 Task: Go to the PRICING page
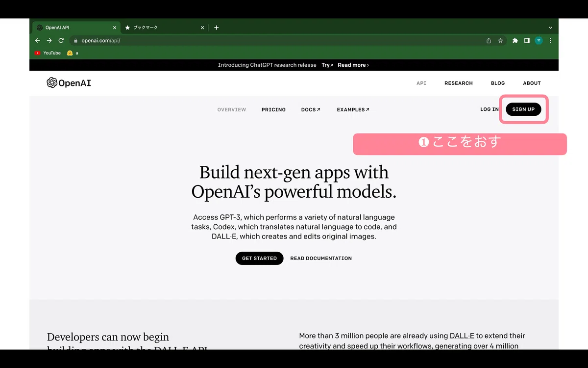273,110
